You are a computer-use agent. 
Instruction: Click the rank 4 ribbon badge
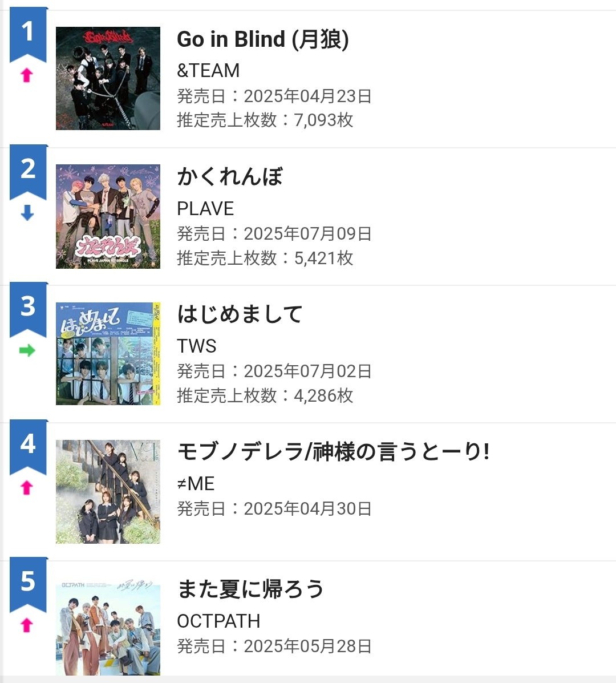29,447
